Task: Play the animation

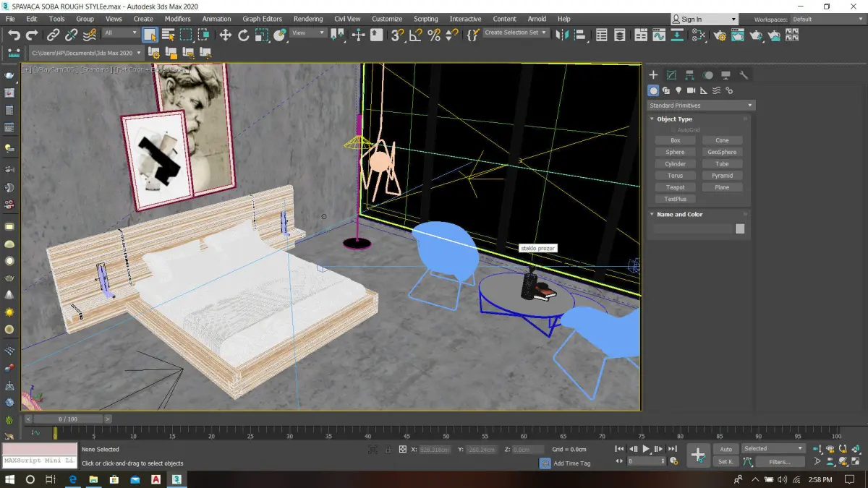Action: pos(646,449)
